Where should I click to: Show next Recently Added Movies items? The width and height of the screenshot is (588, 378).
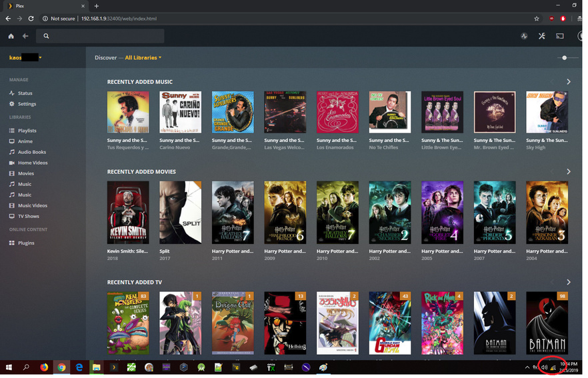pyautogui.click(x=569, y=171)
